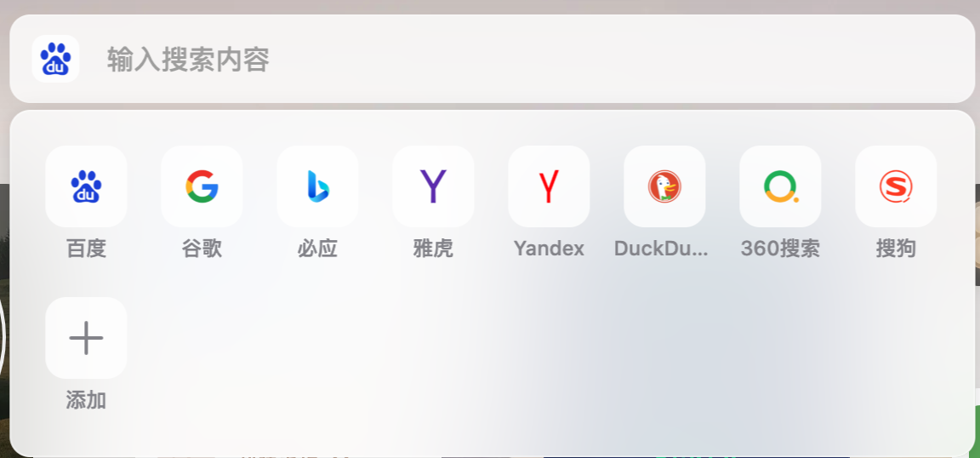Click the Baidu paw icon in search bar
Image resolution: width=980 pixels, height=458 pixels.
pos(55,59)
